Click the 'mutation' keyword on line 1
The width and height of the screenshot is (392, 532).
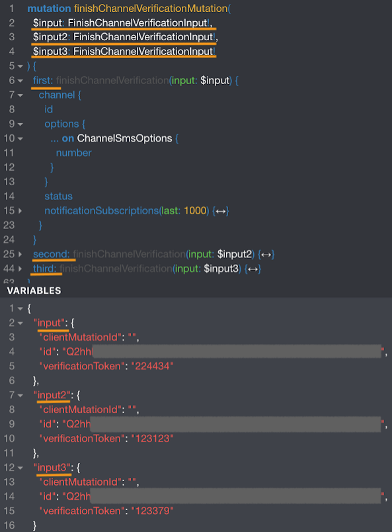point(49,9)
